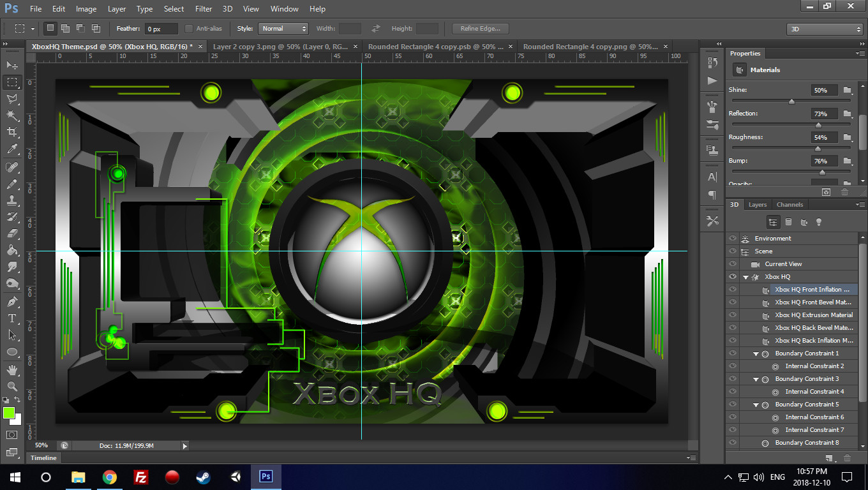Switch to the Channels tab

(789, 205)
